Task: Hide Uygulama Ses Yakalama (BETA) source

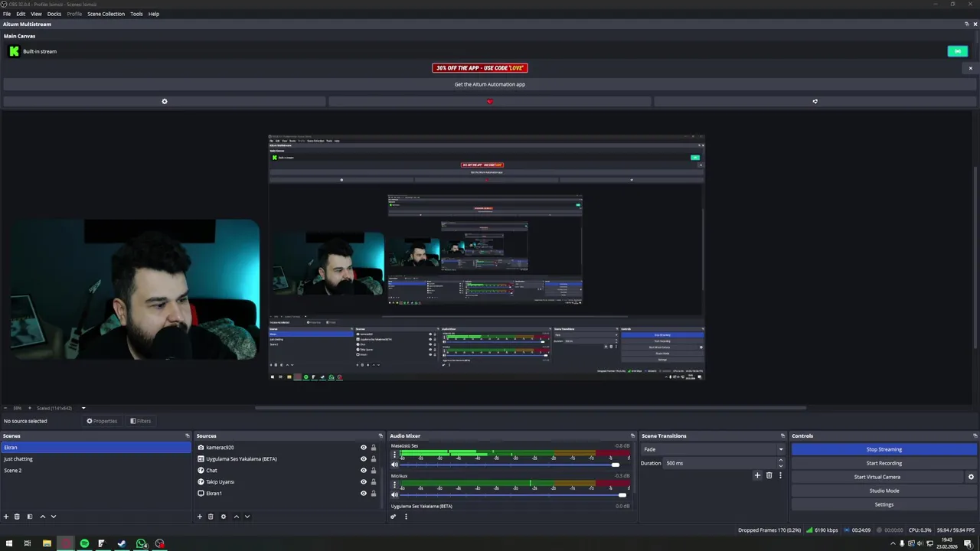Action: (364, 459)
